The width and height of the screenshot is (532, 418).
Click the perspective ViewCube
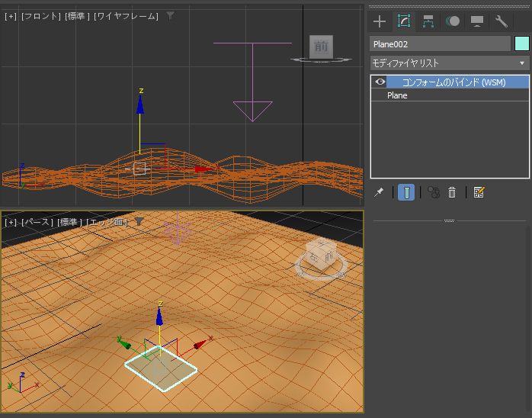tap(321, 257)
